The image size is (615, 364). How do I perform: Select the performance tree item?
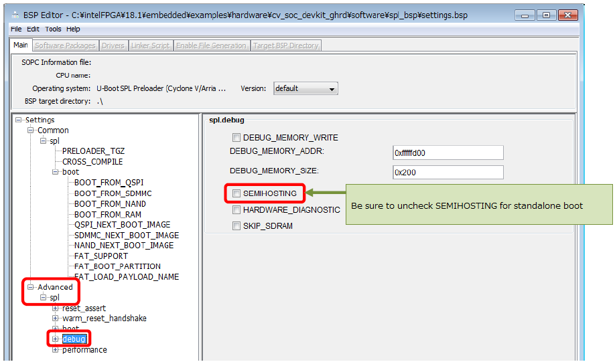84,349
